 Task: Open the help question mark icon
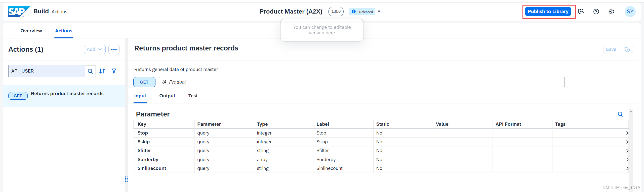click(596, 12)
